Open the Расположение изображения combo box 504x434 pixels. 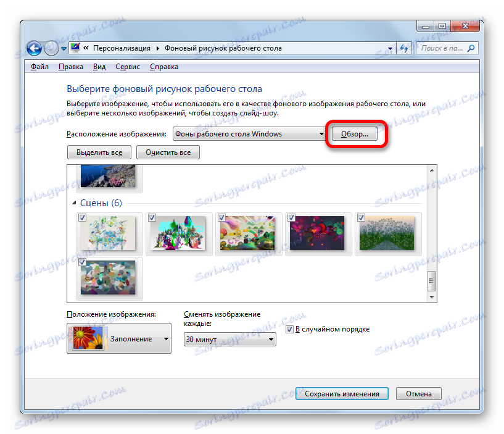[x=249, y=134]
